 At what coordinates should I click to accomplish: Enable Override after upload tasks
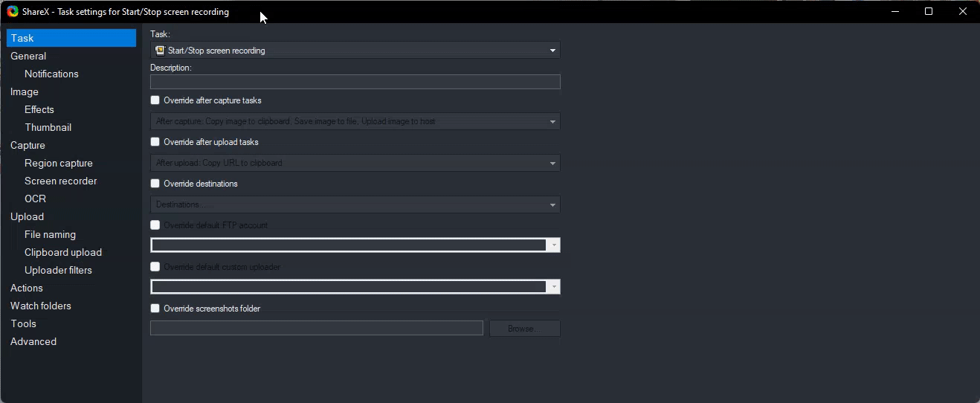tap(155, 142)
